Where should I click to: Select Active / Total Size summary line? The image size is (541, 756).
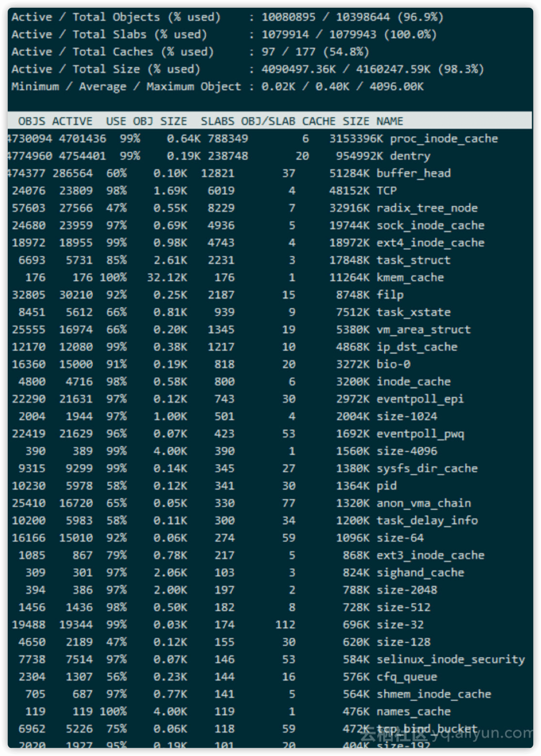point(248,69)
